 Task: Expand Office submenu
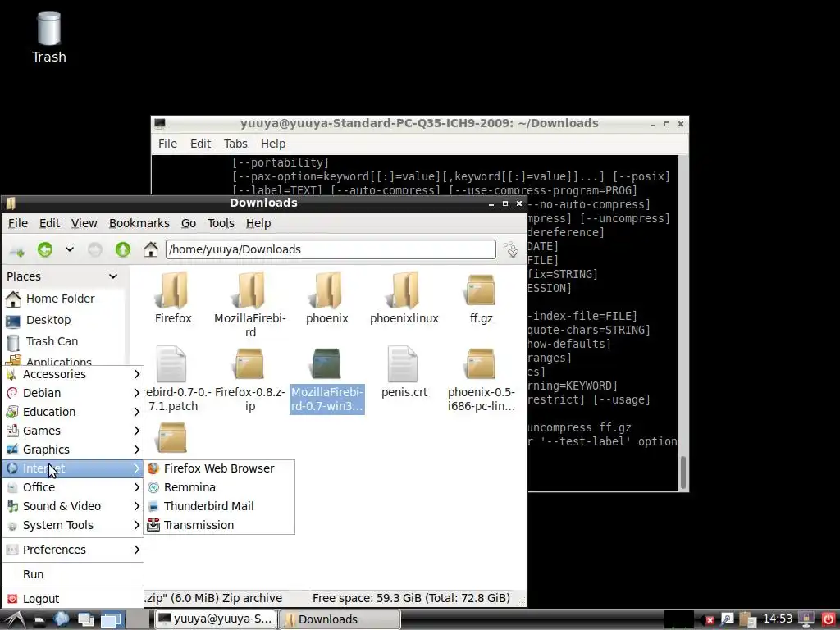(x=73, y=487)
